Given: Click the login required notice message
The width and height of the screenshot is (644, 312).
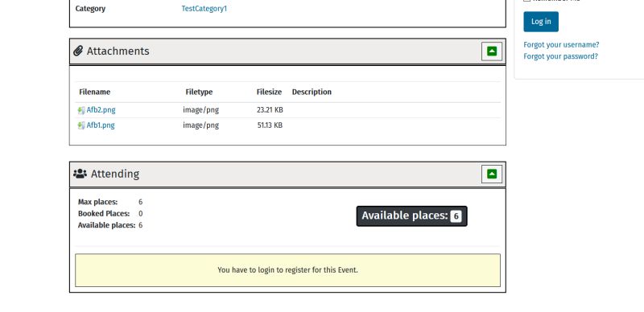Looking at the screenshot, I should 287,270.
